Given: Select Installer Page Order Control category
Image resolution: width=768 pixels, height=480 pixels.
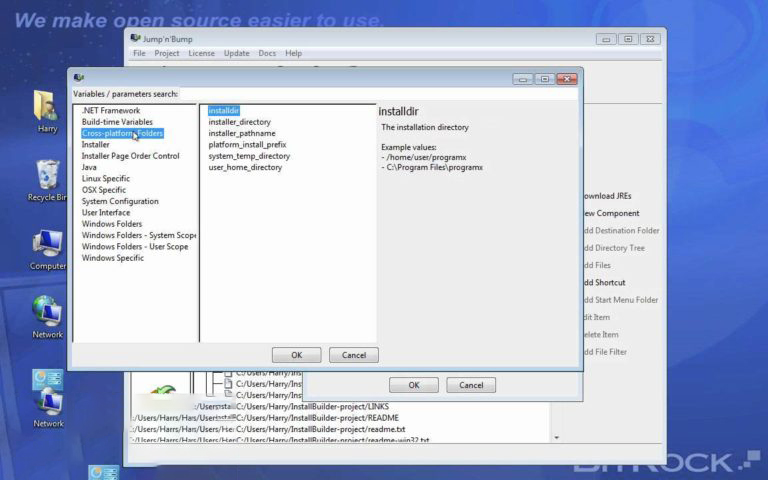Looking at the screenshot, I should [130, 156].
